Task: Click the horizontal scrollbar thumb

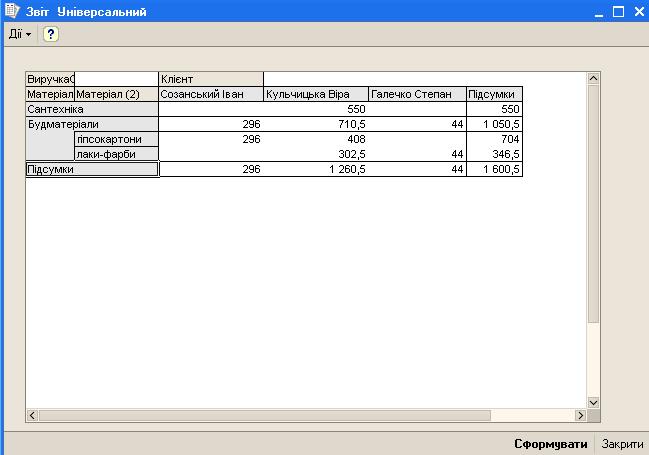Action: coord(264,415)
